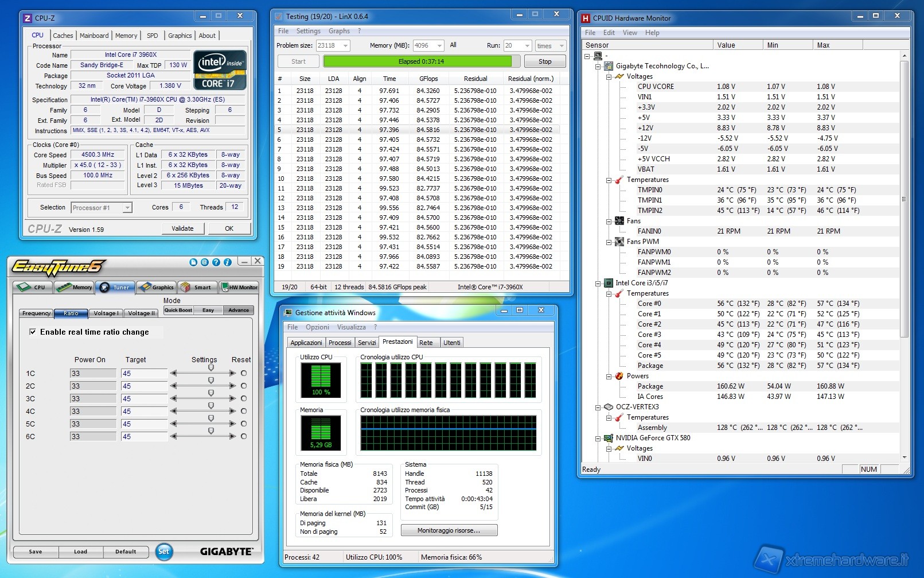Screen dimensions: 924x578
Task: Switch to the Mainboard tab in CPU-Z
Action: pos(94,36)
